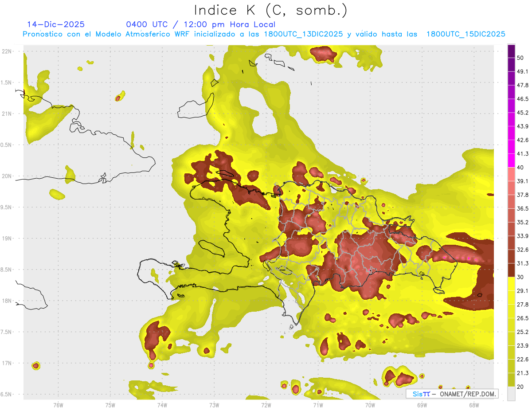Click the '72W' longitude label
Image resolution: width=532 pixels, height=411 pixels.
[x=266, y=405]
